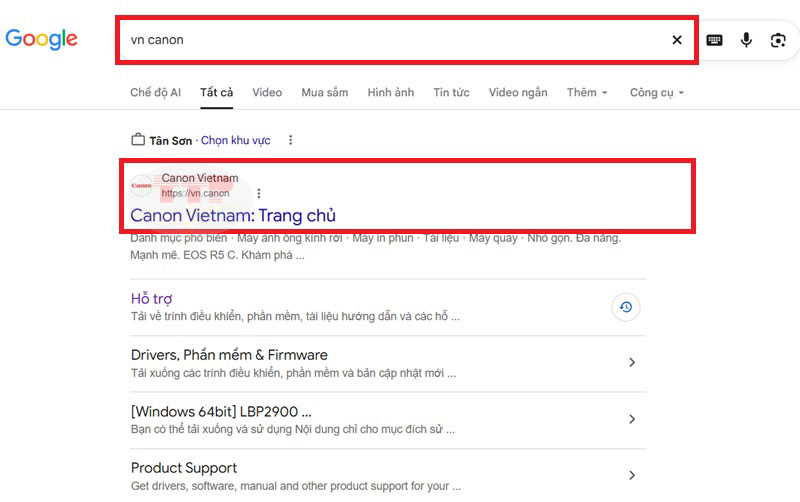The width and height of the screenshot is (800, 502).
Task: Open the on-screen keyboard icon
Action: click(714, 40)
